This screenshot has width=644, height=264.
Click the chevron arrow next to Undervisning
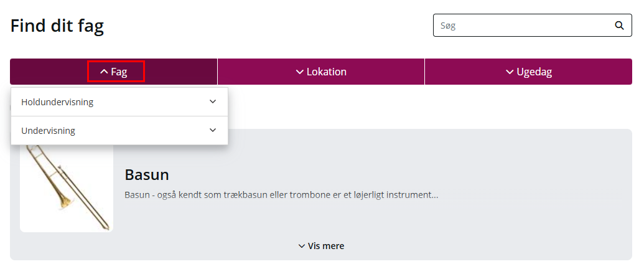213,130
